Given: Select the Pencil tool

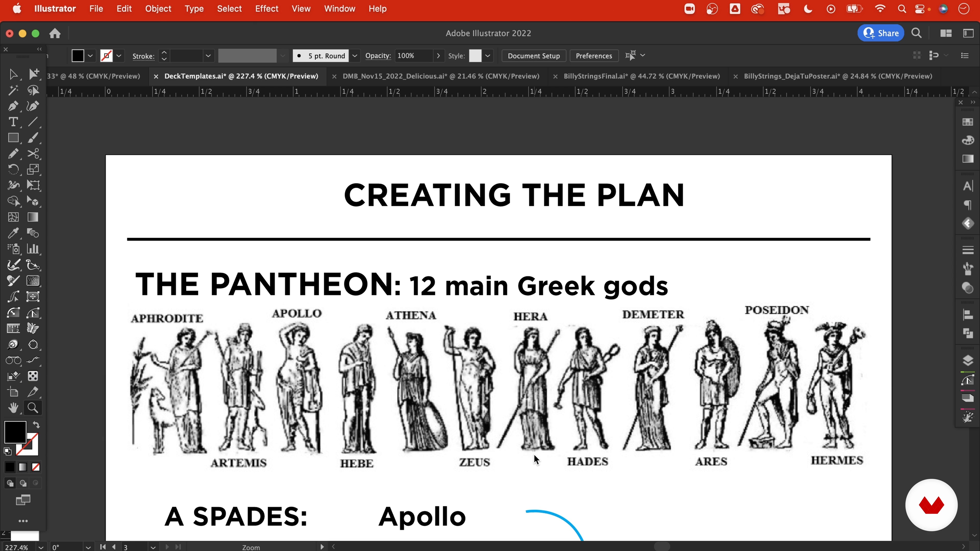Looking at the screenshot, I should (x=13, y=154).
